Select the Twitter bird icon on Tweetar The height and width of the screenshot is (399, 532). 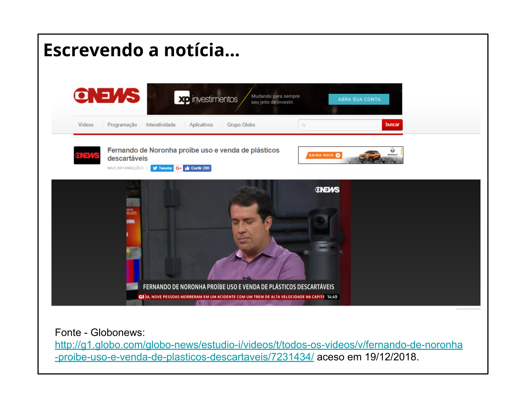pos(156,168)
